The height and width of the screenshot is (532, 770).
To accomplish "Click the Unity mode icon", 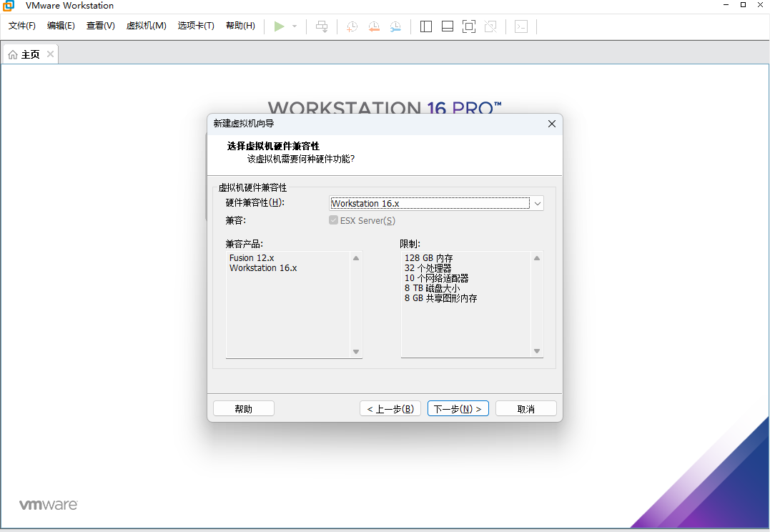I will 490,26.
